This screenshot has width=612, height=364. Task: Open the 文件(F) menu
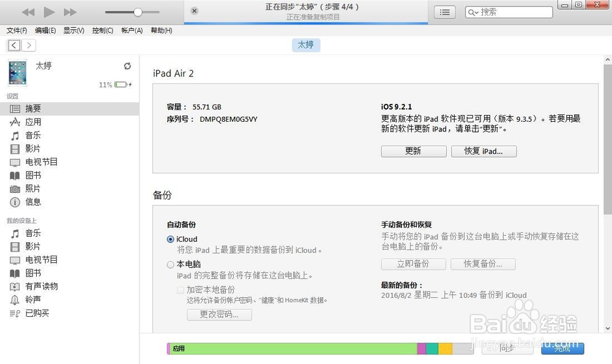pyautogui.click(x=17, y=31)
